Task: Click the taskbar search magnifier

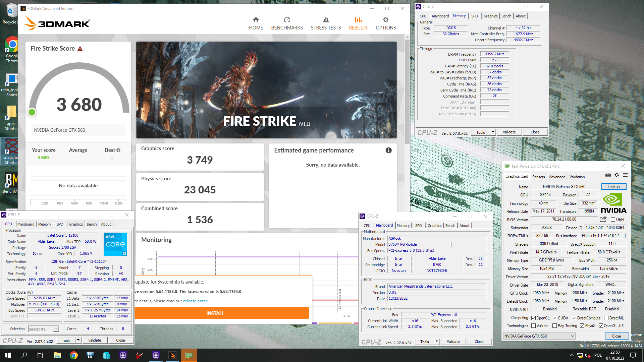Action: pos(24,355)
